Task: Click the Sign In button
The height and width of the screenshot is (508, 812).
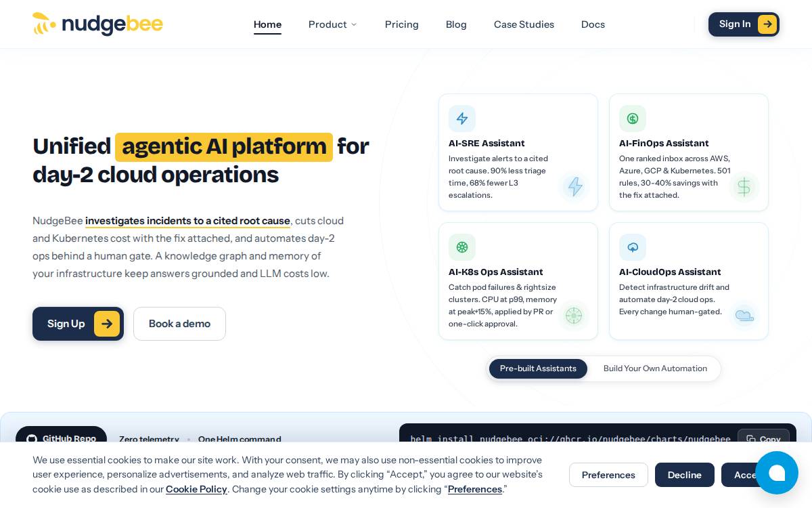Action: pos(744,24)
